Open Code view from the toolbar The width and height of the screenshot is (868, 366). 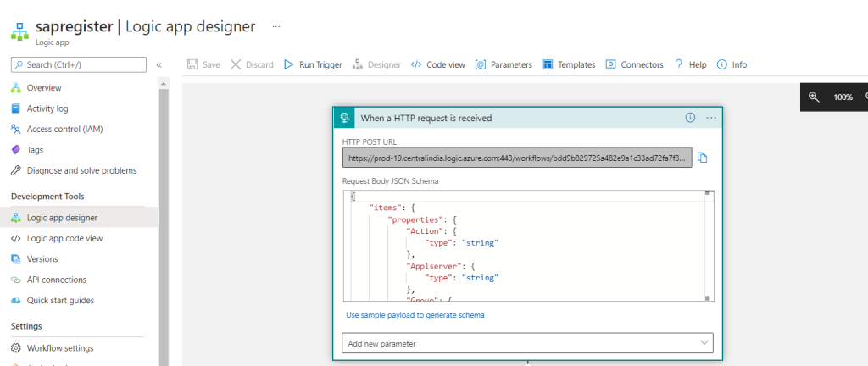[438, 64]
